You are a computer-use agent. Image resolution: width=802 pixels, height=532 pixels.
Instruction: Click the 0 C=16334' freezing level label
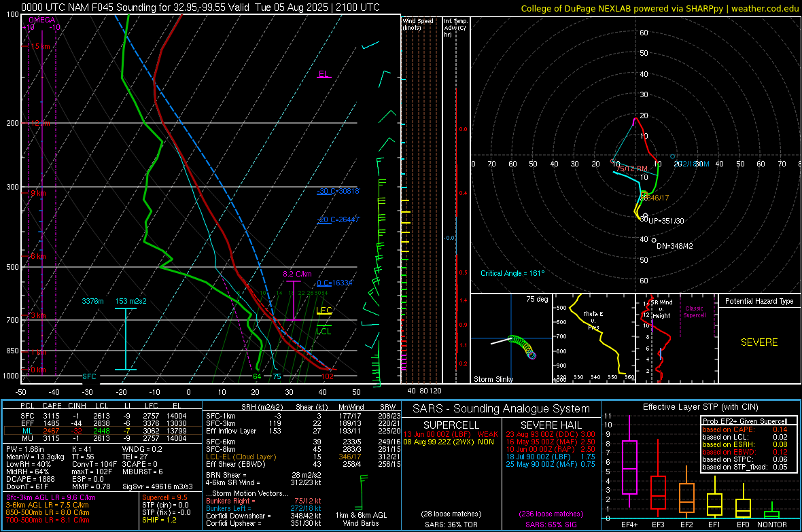[x=335, y=283]
